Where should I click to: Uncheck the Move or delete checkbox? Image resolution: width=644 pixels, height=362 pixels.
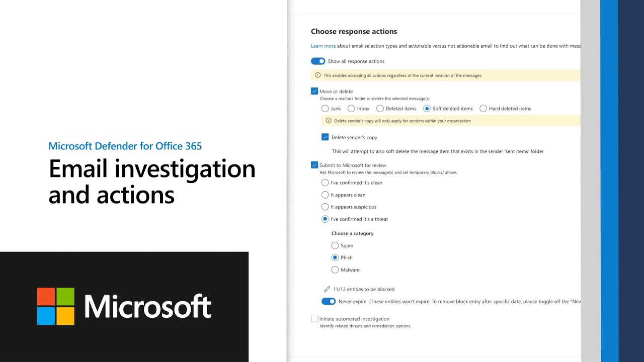314,92
